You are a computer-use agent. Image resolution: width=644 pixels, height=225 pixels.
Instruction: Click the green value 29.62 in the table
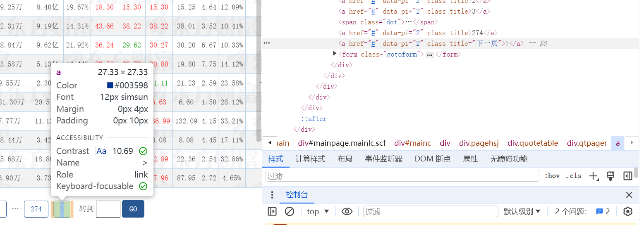(132, 45)
